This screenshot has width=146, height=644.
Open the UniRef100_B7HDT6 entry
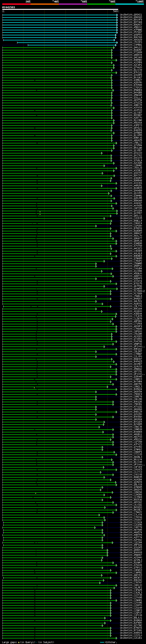[131, 628]
